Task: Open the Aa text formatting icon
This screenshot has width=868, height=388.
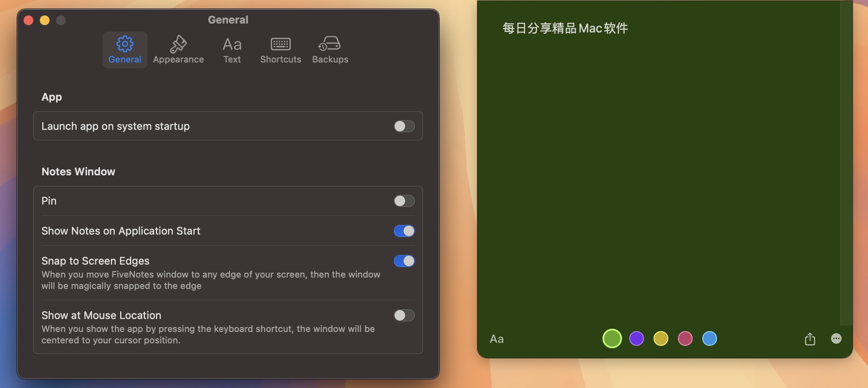Action: tap(497, 338)
